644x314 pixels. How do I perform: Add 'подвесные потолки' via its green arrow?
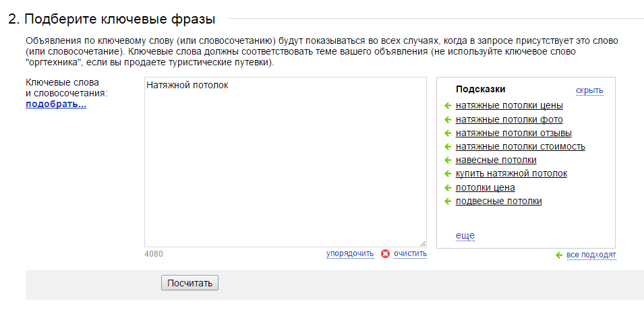coord(448,201)
